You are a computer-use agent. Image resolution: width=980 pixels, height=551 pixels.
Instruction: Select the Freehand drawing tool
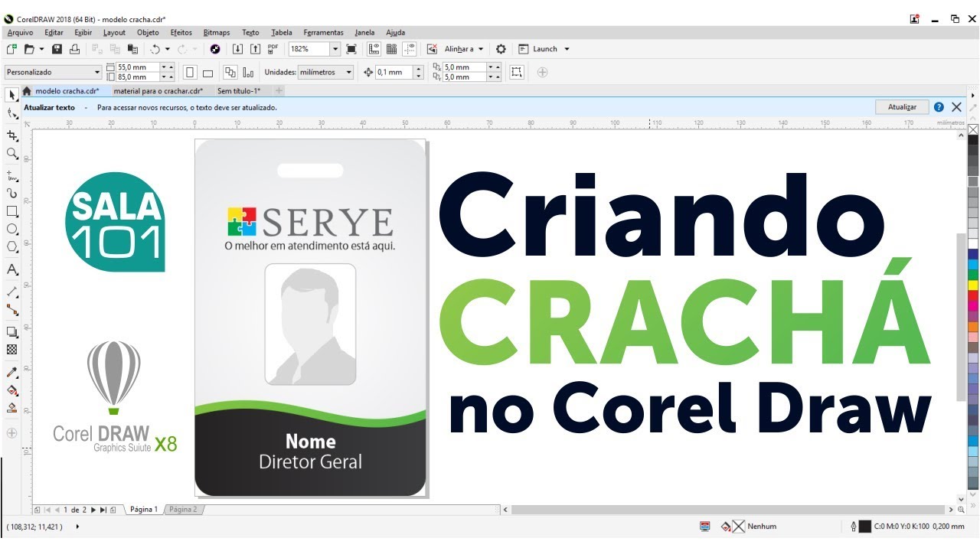(11, 175)
